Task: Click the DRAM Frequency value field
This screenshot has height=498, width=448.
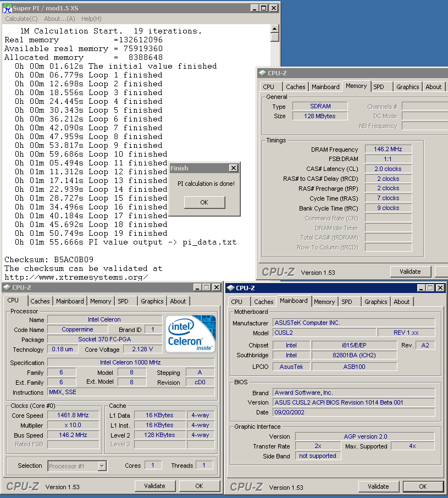Action: click(388, 150)
